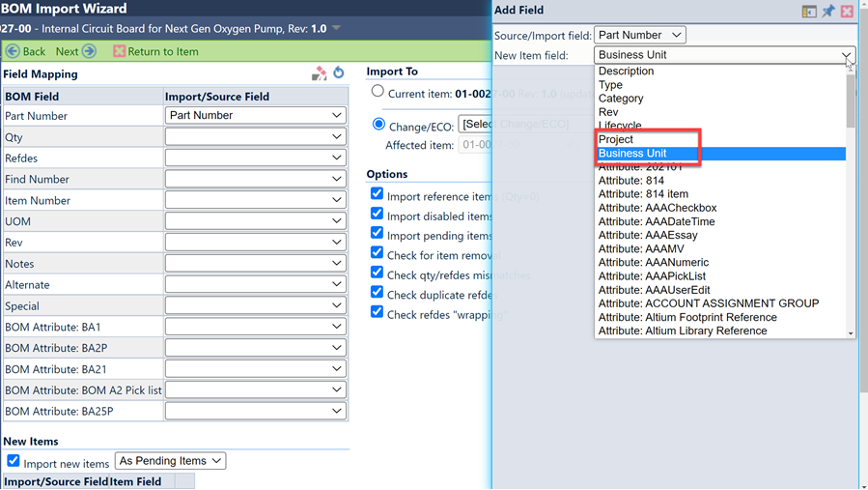Select Attribute: Altium Footprint Reference option
868x490 pixels.
point(687,317)
